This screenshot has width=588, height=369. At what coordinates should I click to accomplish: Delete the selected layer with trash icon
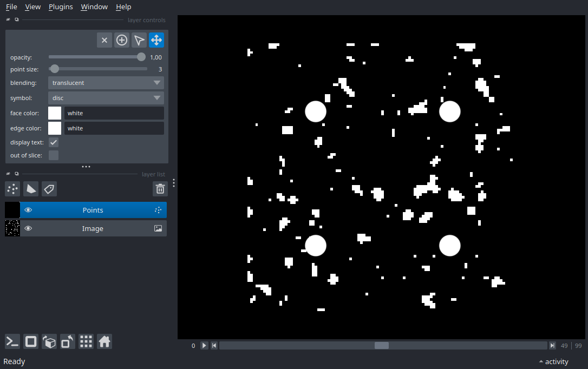pos(160,189)
